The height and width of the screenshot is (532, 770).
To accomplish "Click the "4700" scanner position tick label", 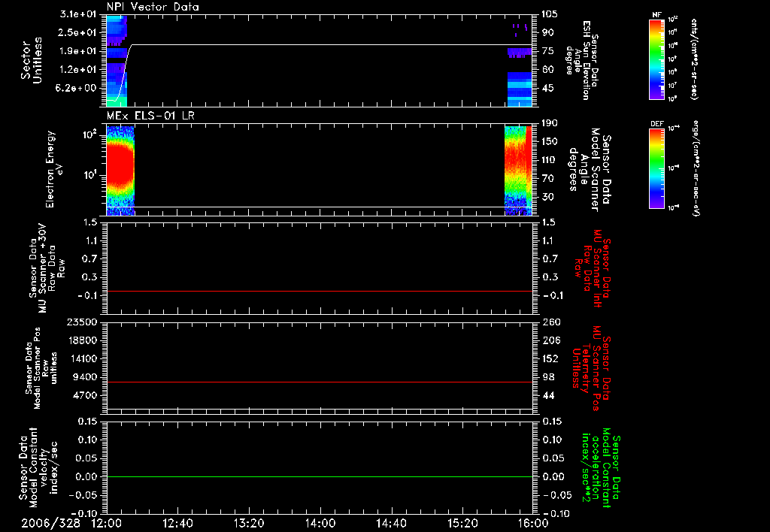I will pos(84,395).
